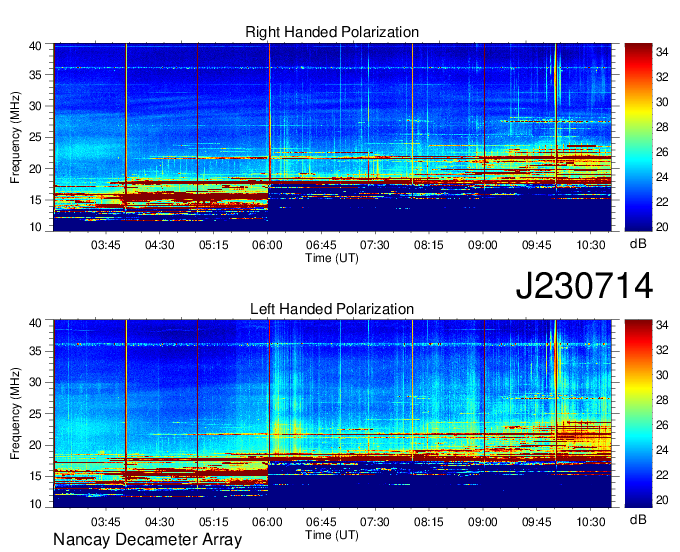Click the 20 MHz tick of Left Handed plot

[x=35, y=445]
